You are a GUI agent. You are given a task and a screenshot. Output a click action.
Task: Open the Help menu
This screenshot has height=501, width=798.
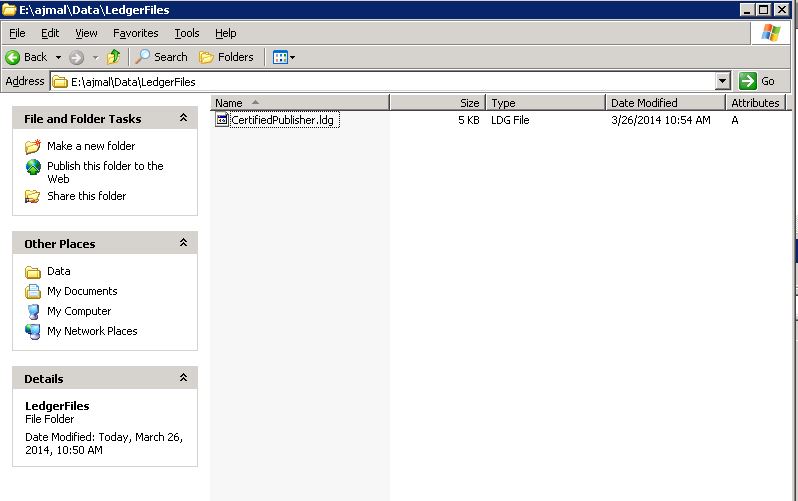(225, 33)
